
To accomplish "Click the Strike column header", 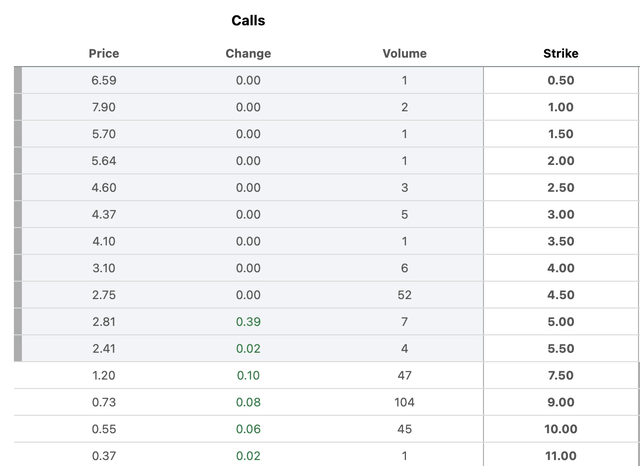I will (560, 53).
